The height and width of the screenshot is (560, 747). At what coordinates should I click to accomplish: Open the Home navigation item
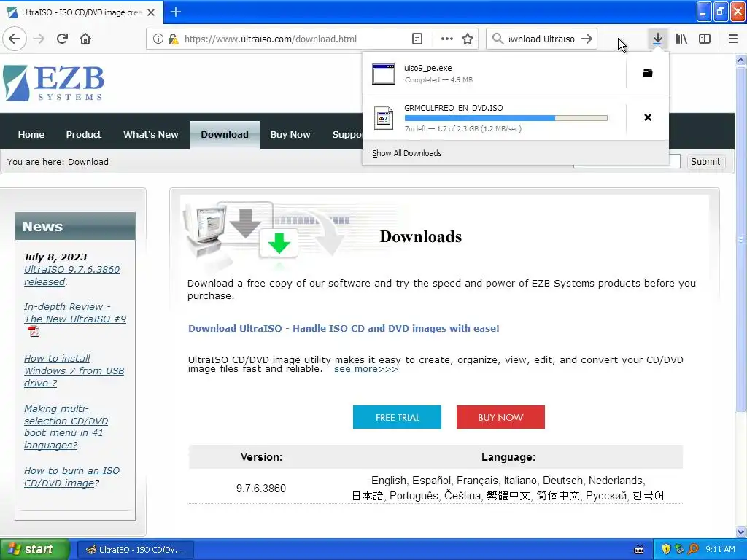pyautogui.click(x=31, y=134)
